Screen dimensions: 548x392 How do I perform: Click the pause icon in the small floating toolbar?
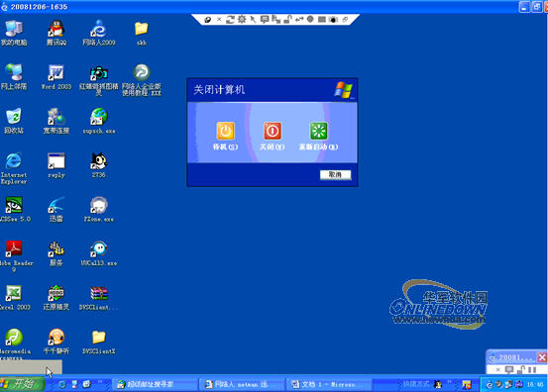(x=532, y=369)
